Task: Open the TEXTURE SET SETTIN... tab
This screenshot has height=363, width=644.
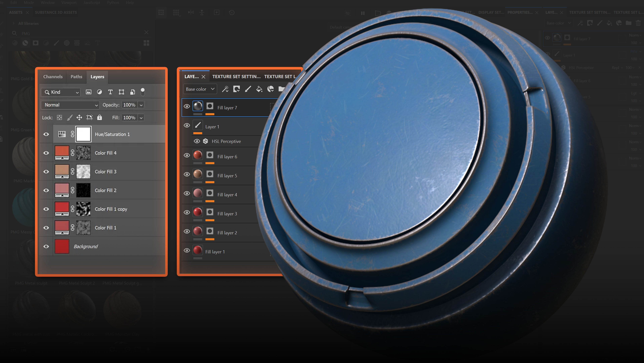Action: point(236,77)
